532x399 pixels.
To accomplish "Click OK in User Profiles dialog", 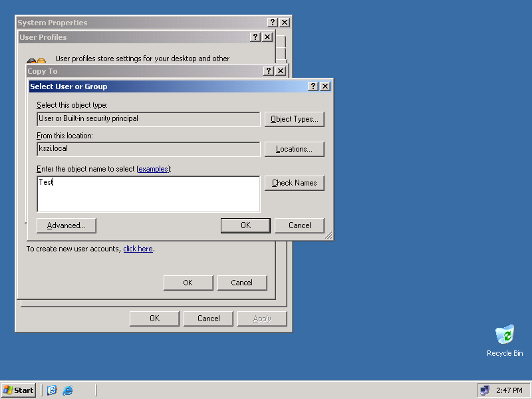I will tap(188, 283).
